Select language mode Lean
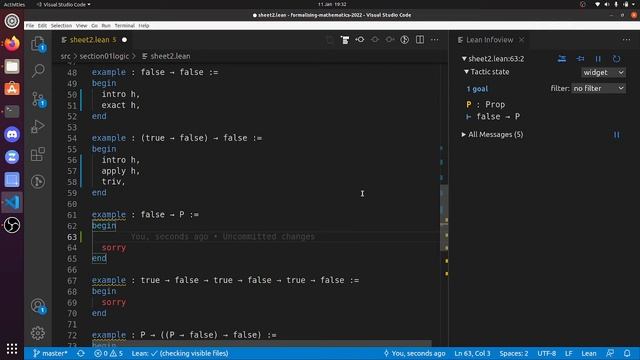Screen dimensions: 640x360 click(589, 353)
